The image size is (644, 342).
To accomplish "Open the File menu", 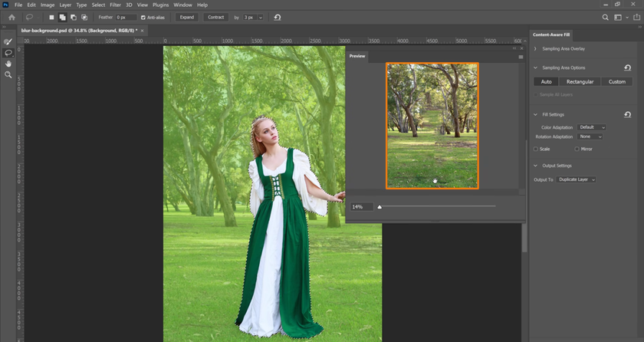I will point(18,5).
